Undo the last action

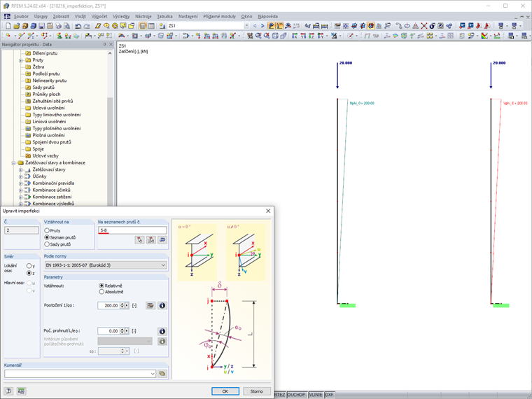click(x=78, y=26)
